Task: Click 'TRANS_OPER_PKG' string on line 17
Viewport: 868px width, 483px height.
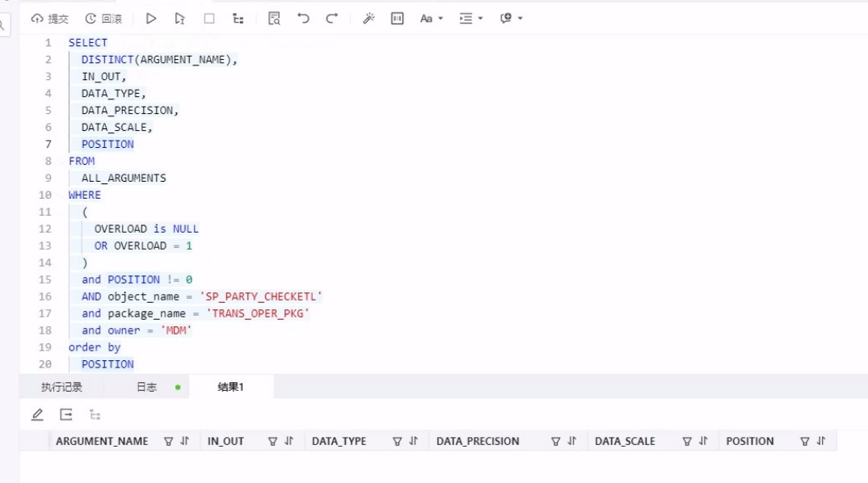Action: [x=258, y=313]
